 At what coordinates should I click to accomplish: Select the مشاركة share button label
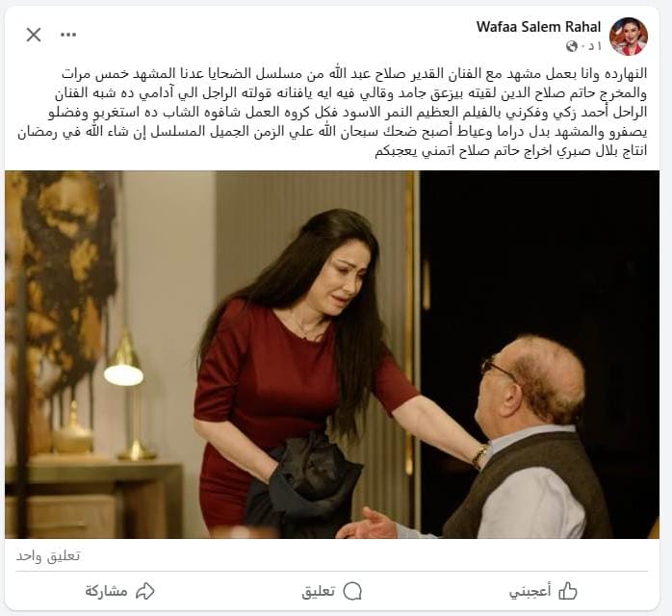106,591
